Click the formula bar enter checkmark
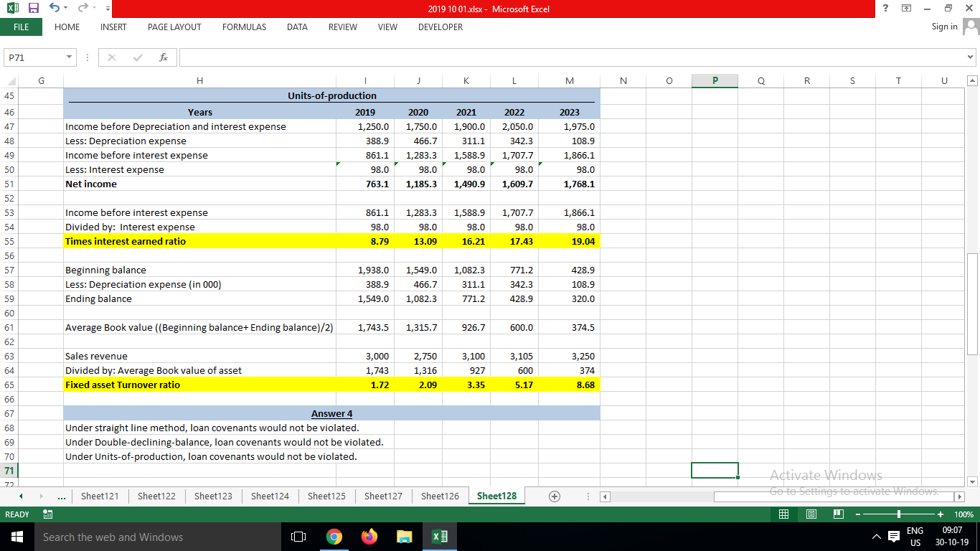 point(138,57)
